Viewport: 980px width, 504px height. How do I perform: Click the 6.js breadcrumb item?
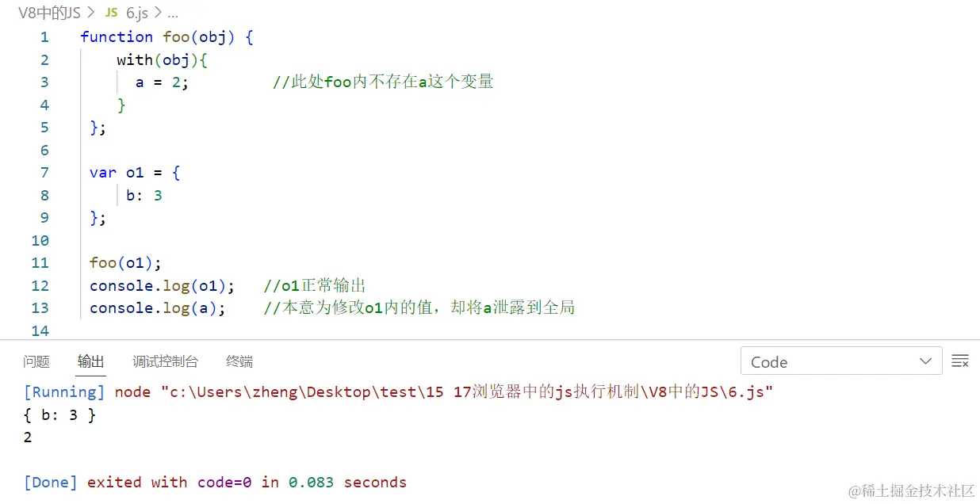coord(136,13)
